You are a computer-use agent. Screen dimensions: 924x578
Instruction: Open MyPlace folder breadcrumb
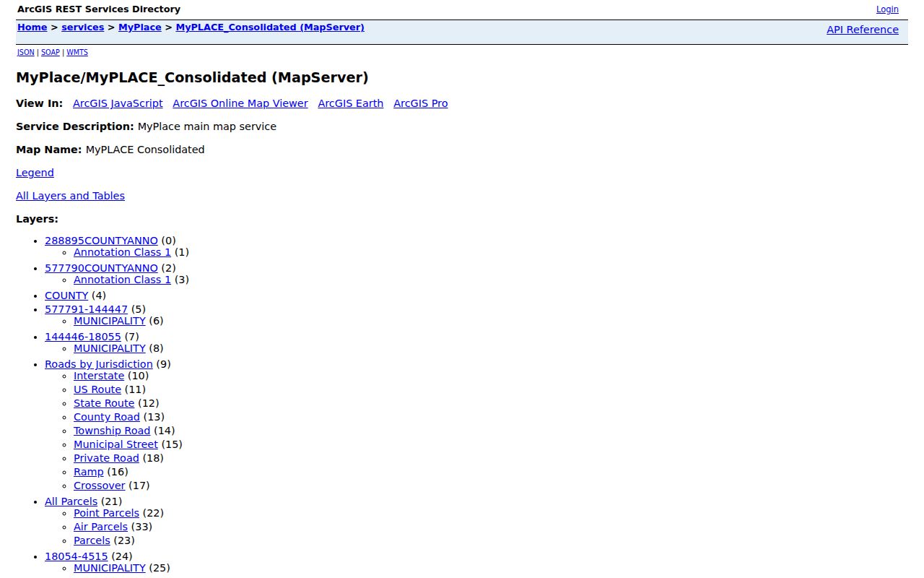140,27
